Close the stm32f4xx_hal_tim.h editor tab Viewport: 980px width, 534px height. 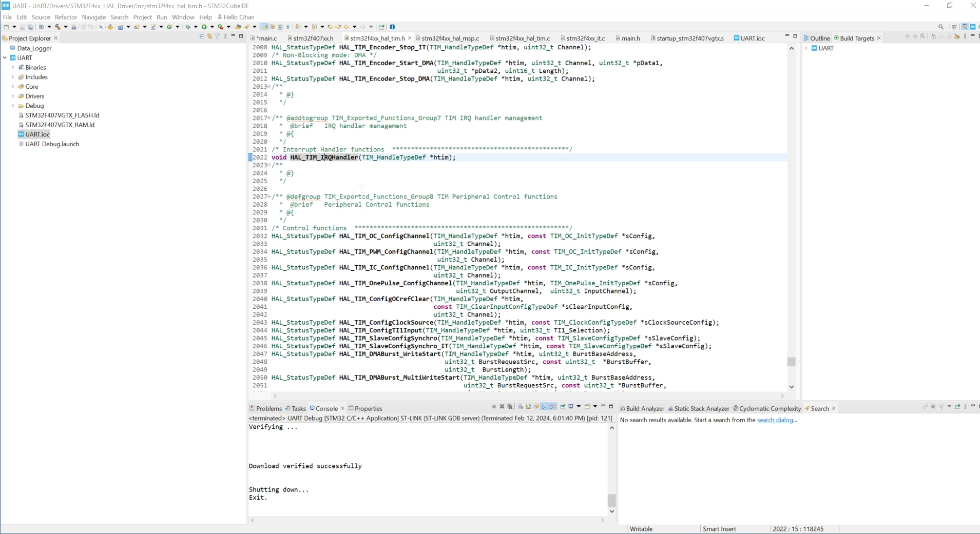coord(410,38)
